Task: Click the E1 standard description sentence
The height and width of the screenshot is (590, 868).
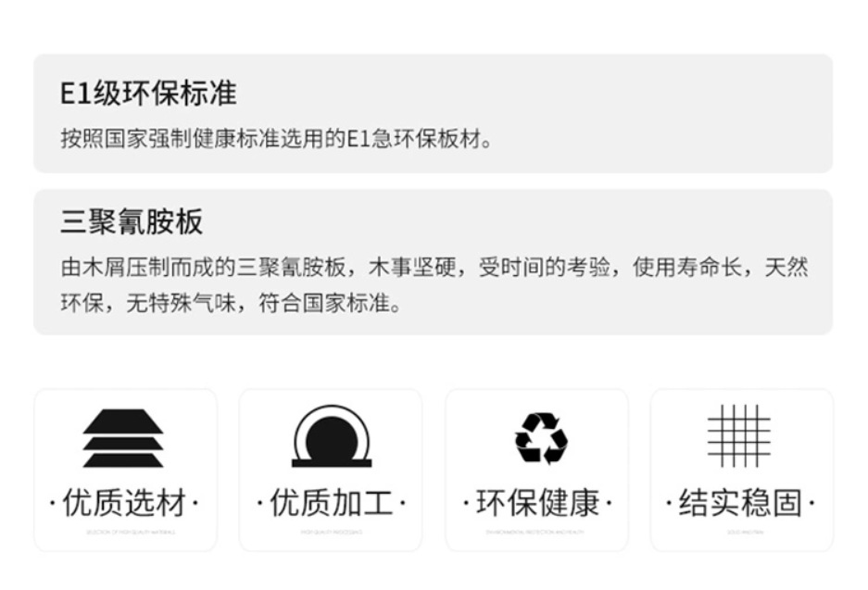Action: coord(276,139)
